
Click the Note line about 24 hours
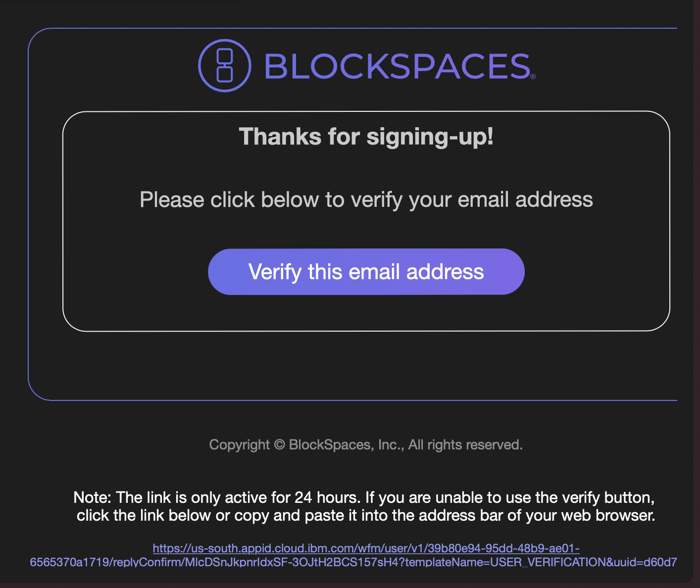[x=364, y=497]
